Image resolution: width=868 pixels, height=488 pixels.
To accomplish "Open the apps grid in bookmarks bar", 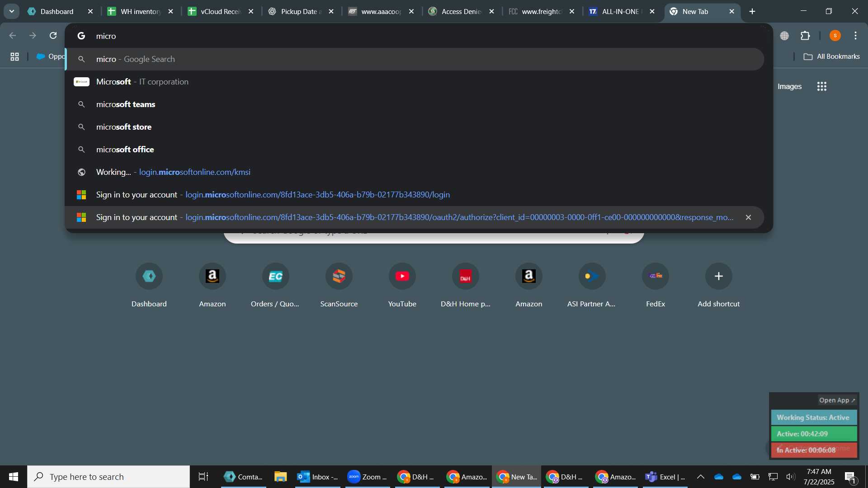I will [x=14, y=56].
